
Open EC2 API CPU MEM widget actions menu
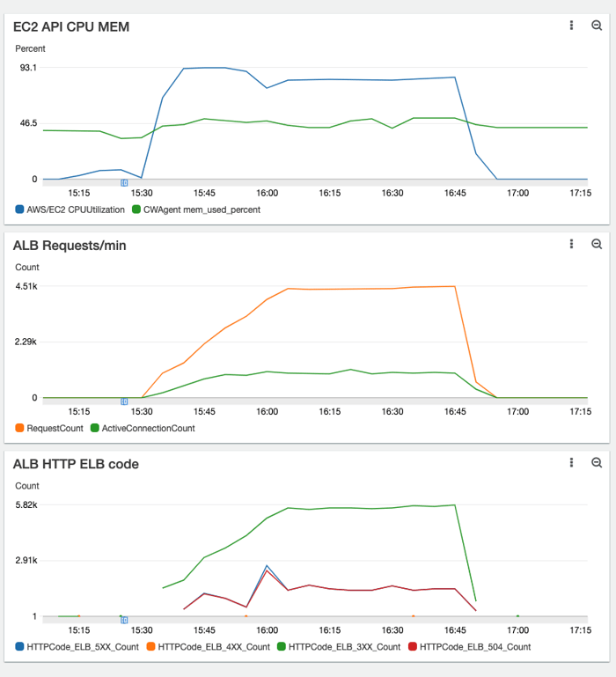tap(572, 26)
